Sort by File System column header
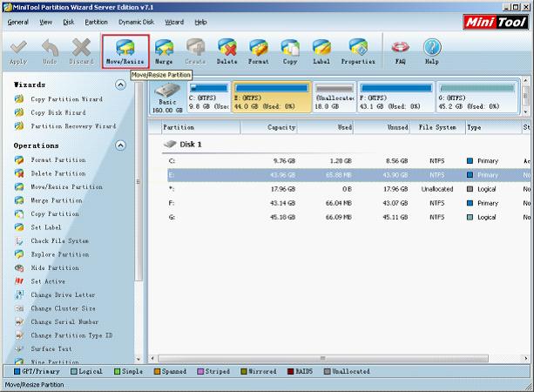 [437, 127]
